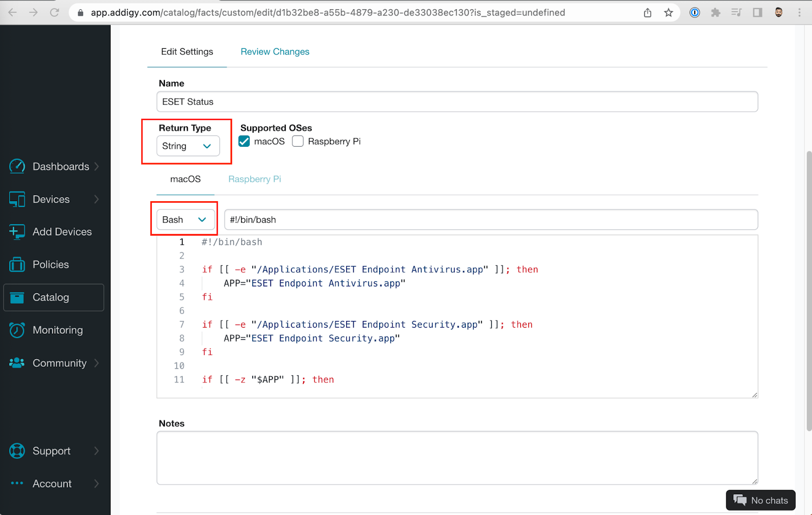The height and width of the screenshot is (515, 812).
Task: Click inside the Notes text area
Action: (x=456, y=457)
